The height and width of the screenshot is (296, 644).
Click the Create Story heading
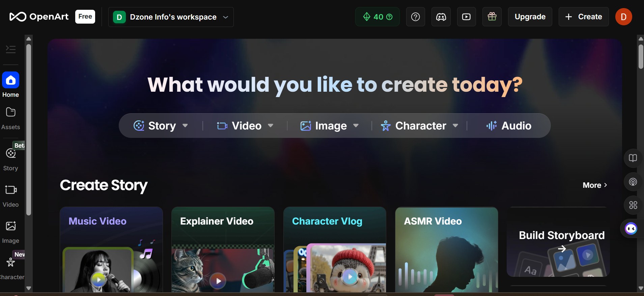click(x=104, y=185)
